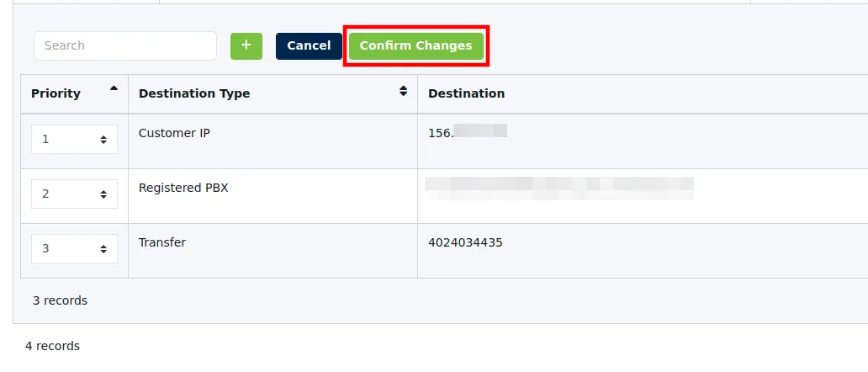The image size is (868, 372).
Task: Sort by Priority using the arrow icon
Action: 114,88
